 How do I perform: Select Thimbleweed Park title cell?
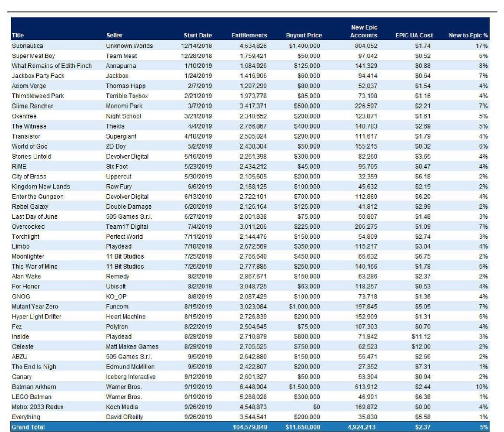point(38,96)
